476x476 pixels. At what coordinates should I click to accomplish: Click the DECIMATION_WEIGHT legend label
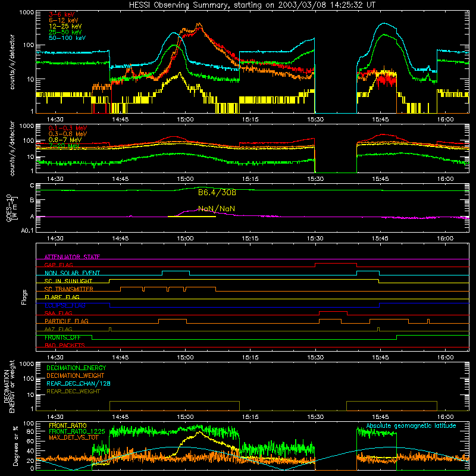click(x=76, y=375)
